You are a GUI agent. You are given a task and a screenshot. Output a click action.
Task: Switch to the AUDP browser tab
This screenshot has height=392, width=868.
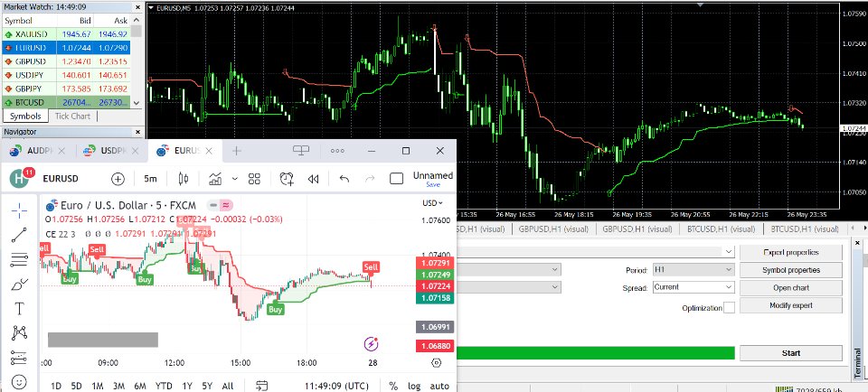[x=38, y=150]
